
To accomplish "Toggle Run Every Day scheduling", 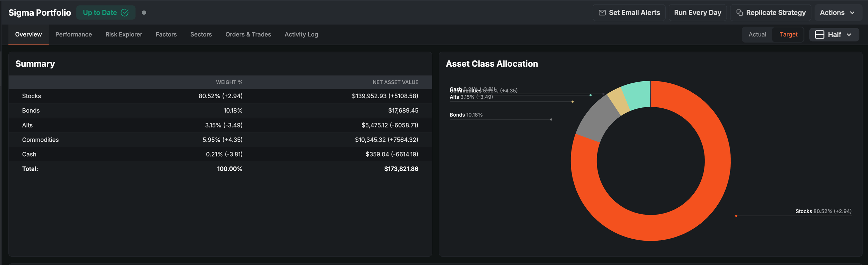I will click(x=698, y=13).
